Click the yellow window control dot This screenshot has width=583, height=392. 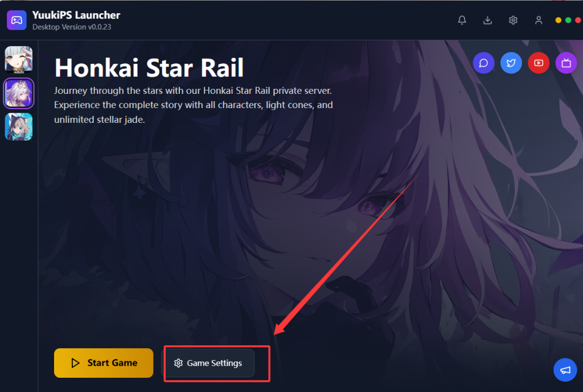click(558, 20)
